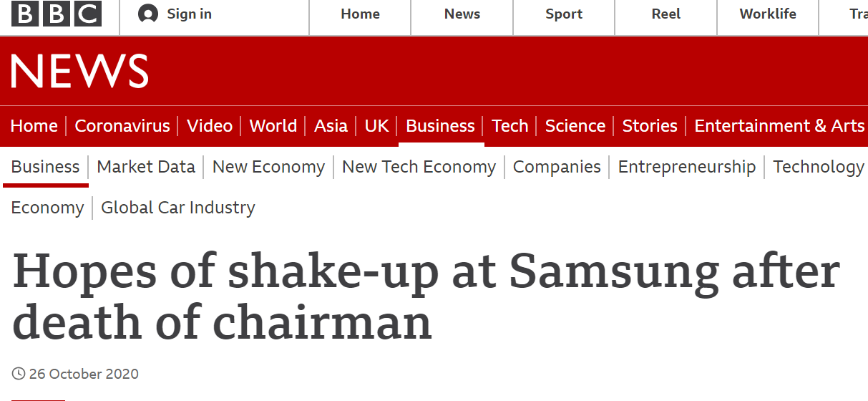Go to the World news section
The height and width of the screenshot is (401, 868).
(x=273, y=126)
